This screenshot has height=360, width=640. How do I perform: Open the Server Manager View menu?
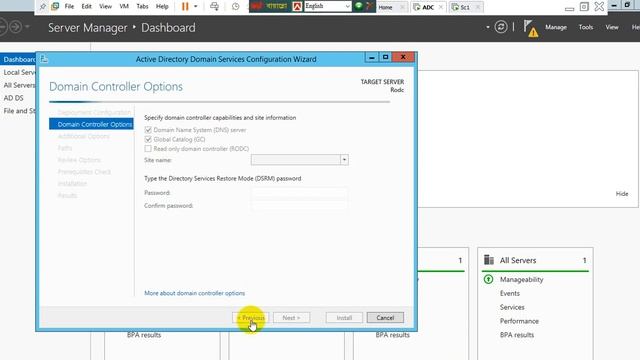[x=612, y=27]
